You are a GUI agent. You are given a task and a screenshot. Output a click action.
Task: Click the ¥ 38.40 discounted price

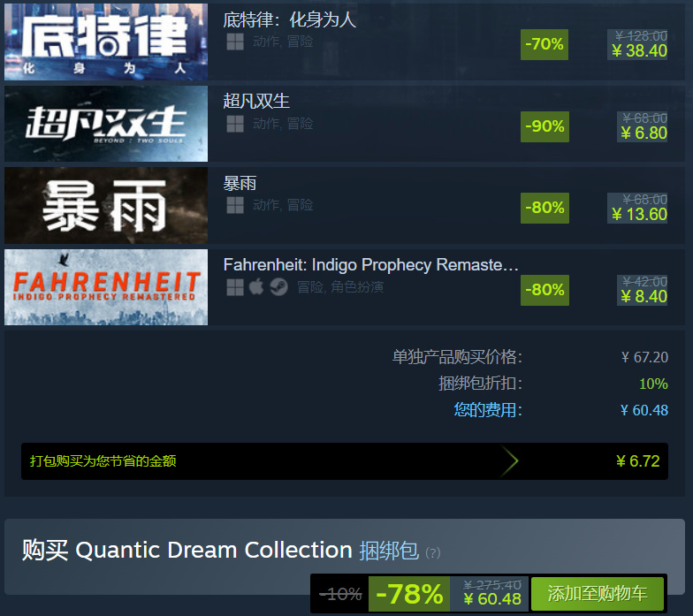(639, 51)
